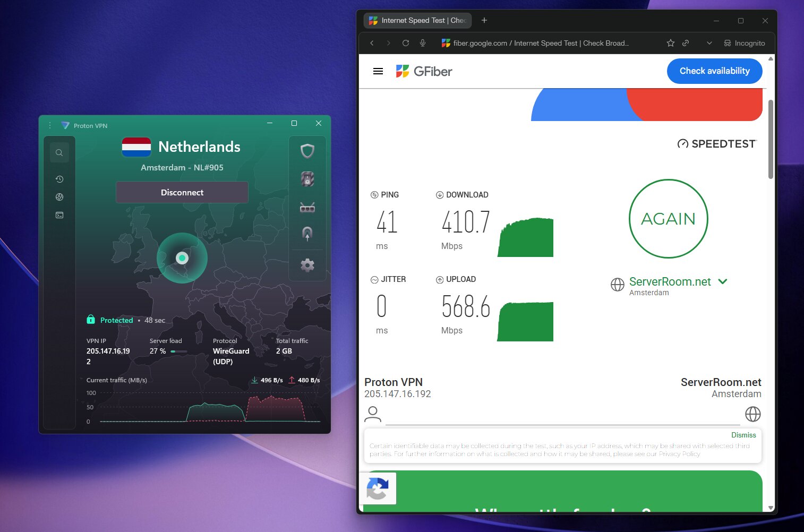The width and height of the screenshot is (804, 532).
Task: Click the PING result value 41
Action: pos(387,222)
